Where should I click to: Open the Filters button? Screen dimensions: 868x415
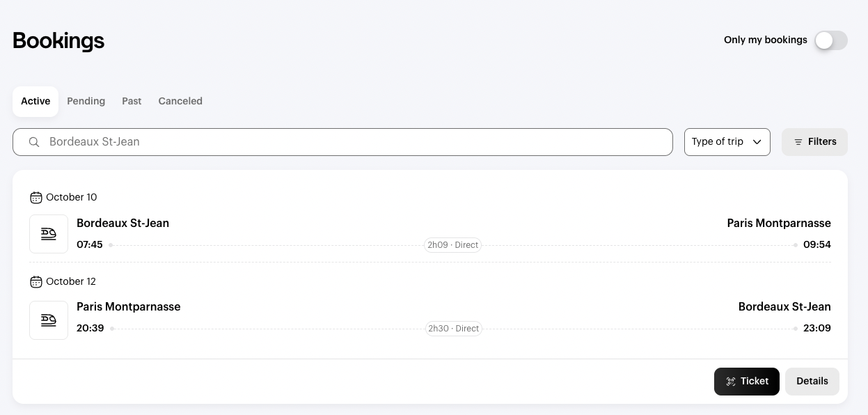[x=814, y=142]
